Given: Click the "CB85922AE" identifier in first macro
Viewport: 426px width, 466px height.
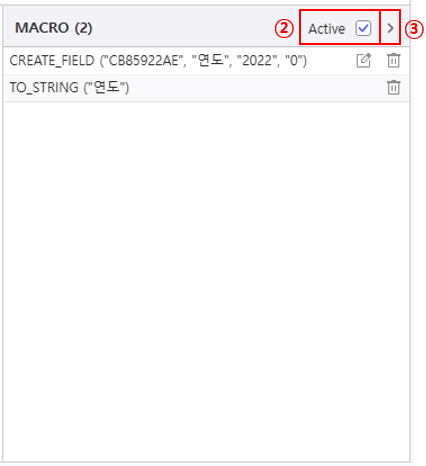Looking at the screenshot, I should point(145,61).
